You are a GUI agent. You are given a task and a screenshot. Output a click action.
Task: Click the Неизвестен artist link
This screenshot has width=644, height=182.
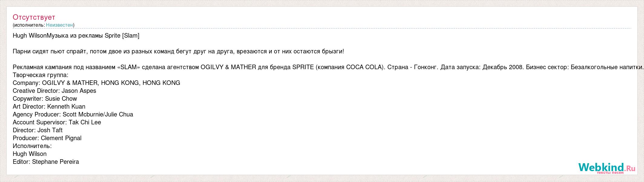[x=60, y=25]
